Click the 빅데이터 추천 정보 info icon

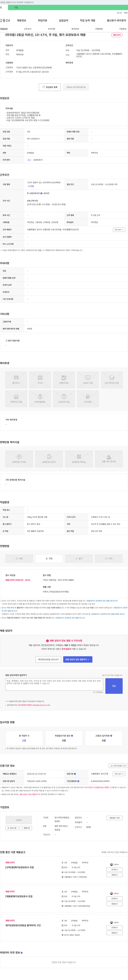(x=22, y=953)
